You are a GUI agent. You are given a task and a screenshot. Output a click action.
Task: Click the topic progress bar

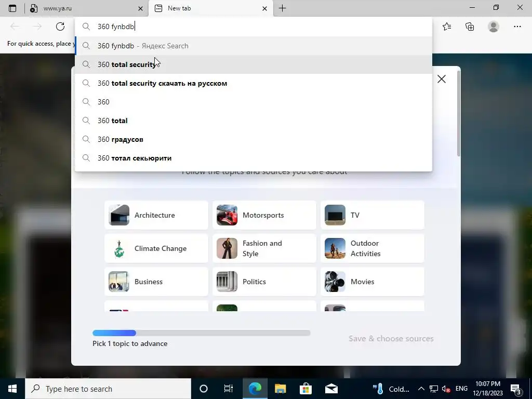pos(202,333)
